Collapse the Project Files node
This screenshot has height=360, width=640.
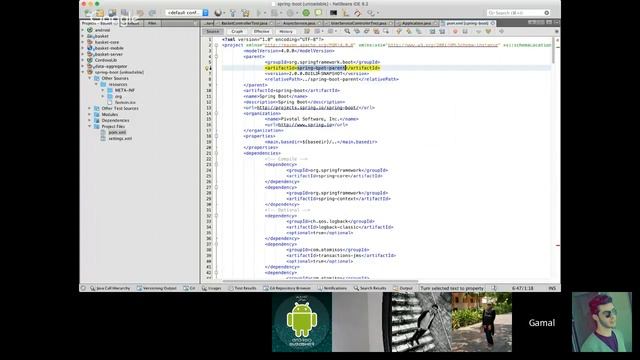[x=90, y=127]
